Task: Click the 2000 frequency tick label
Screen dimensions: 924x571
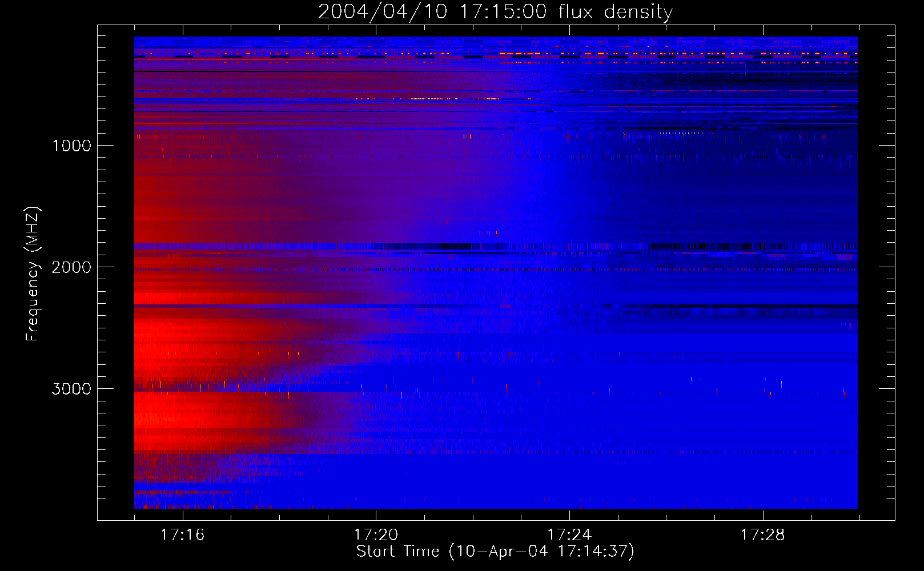Action: pyautogui.click(x=71, y=267)
